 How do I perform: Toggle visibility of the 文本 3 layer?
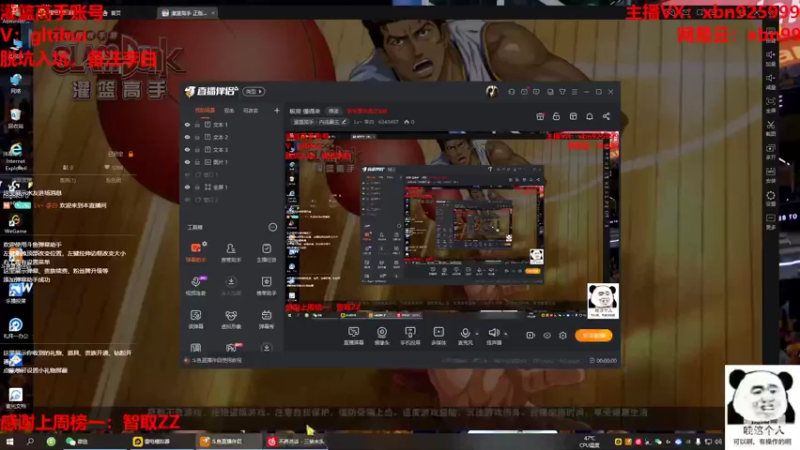pyautogui.click(x=187, y=149)
